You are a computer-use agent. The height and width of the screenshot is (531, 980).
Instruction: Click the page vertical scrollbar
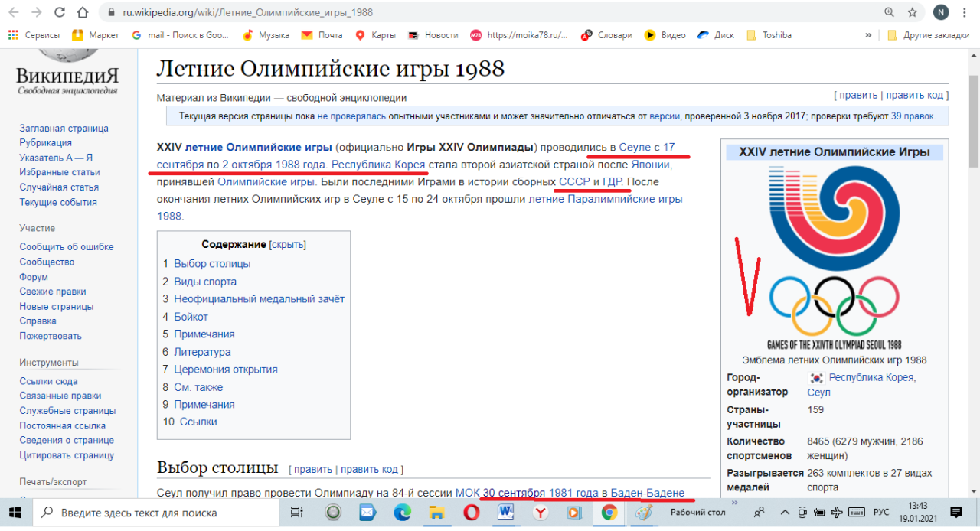point(974,121)
